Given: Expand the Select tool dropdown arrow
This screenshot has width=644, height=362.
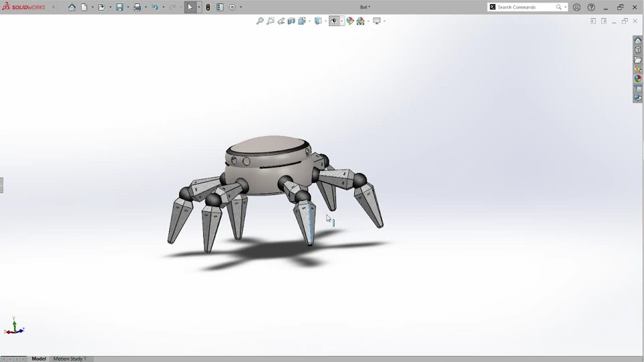Looking at the screenshot, I should click(199, 7).
